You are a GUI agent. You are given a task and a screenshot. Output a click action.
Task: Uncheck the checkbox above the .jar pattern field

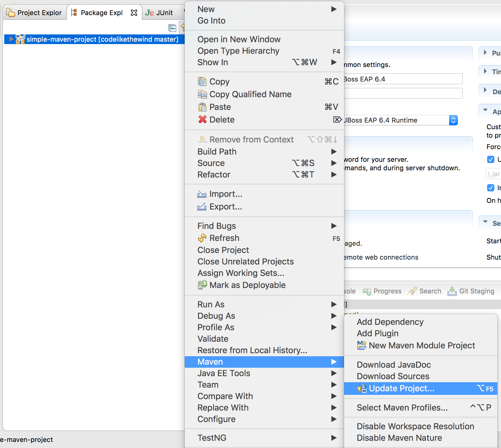[x=491, y=159]
